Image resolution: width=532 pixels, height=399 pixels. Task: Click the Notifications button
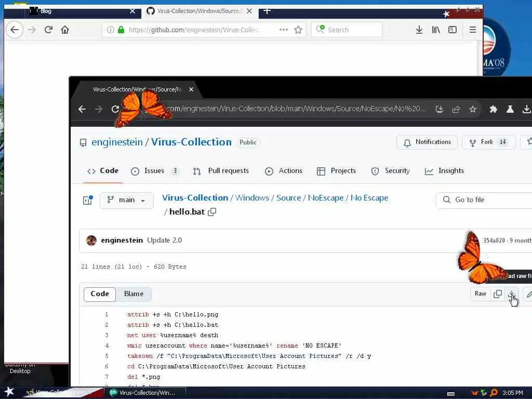427,142
